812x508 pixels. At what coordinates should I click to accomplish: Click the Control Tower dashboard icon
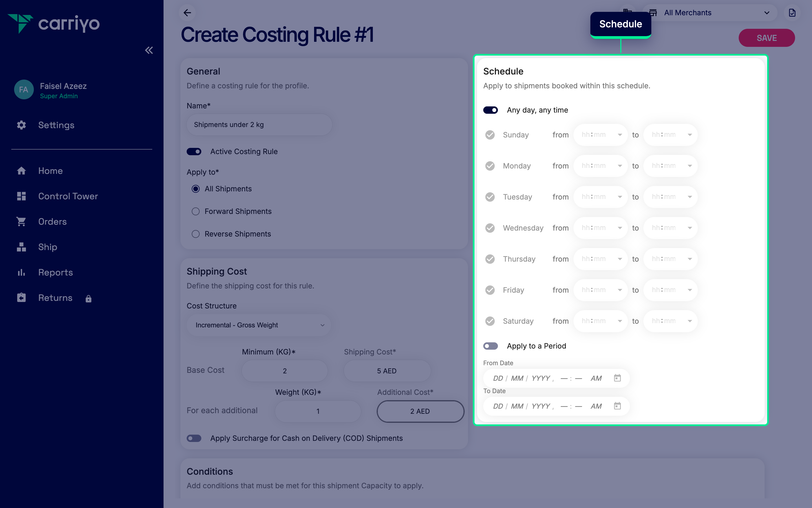[x=21, y=196]
